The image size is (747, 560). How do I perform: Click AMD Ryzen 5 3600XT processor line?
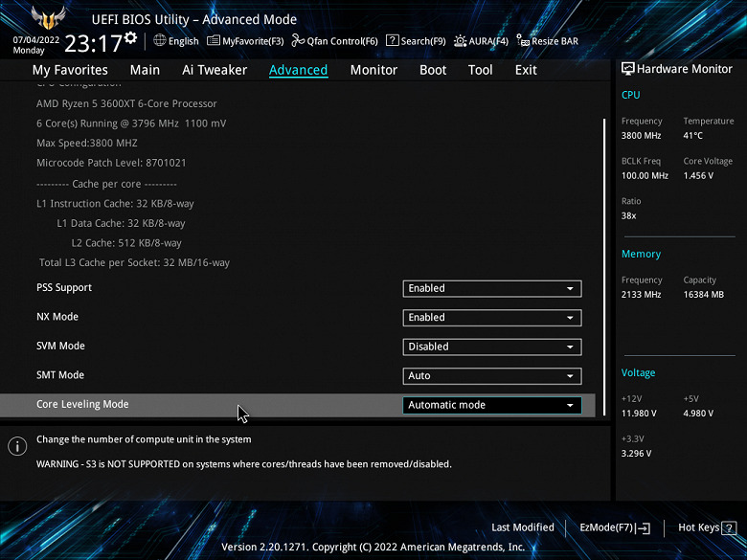coord(126,103)
